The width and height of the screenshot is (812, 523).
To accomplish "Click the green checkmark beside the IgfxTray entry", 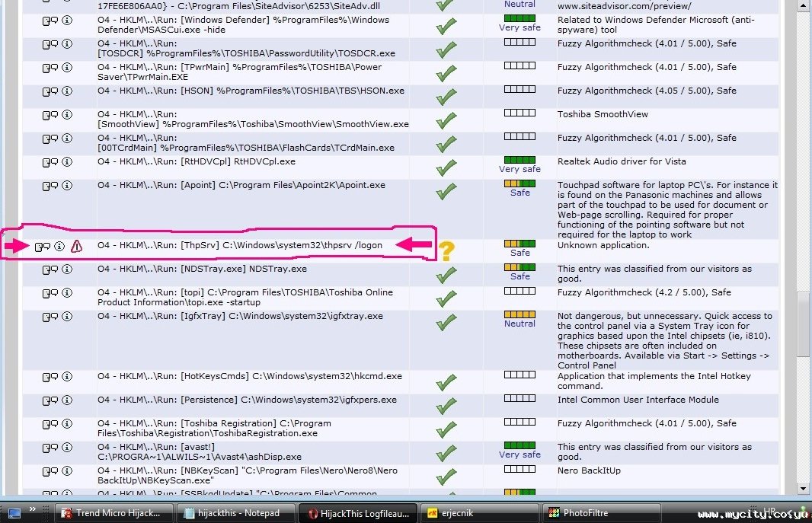I will coord(446,322).
